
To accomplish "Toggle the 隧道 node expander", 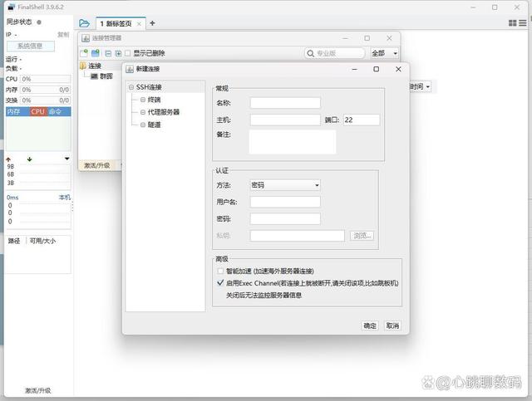I will pos(143,125).
